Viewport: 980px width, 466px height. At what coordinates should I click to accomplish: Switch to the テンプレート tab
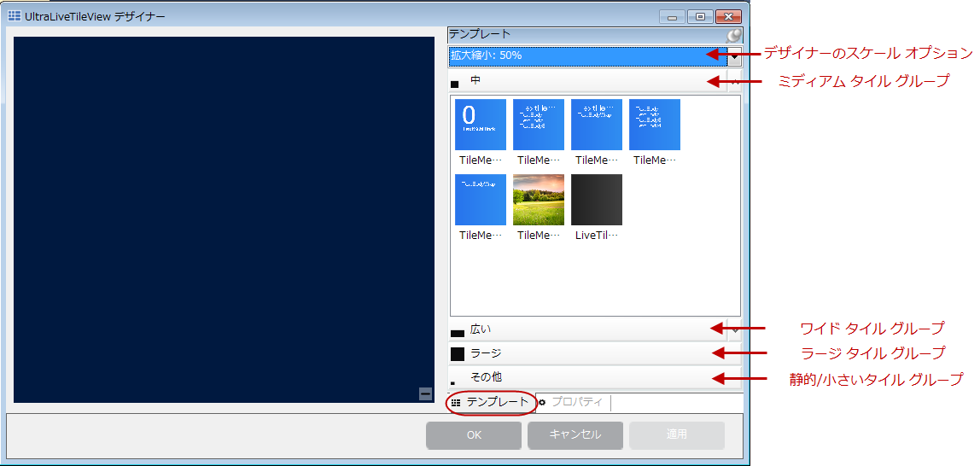491,402
